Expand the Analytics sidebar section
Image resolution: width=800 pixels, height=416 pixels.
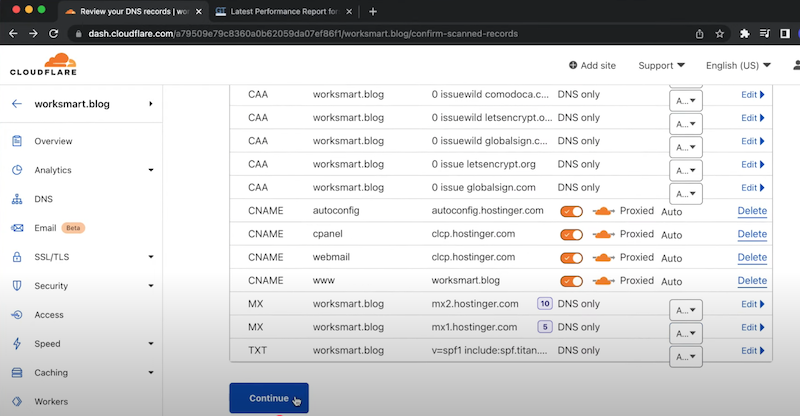151,170
